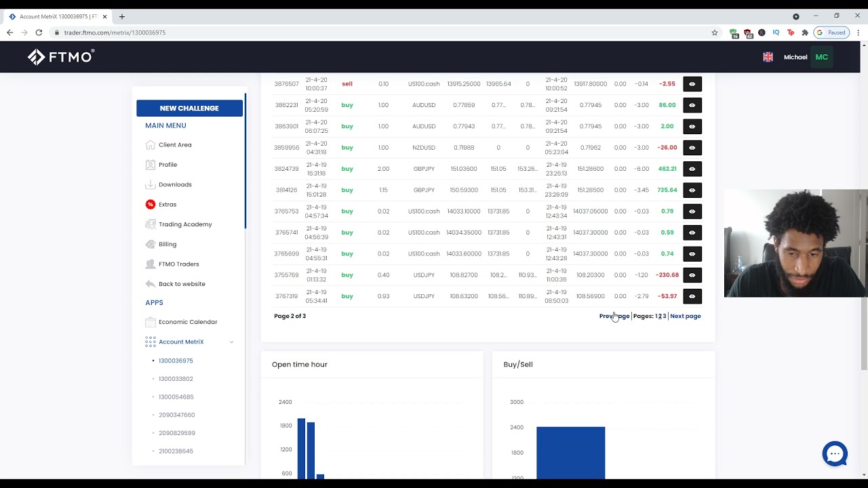View details of trade 3755769
The height and width of the screenshot is (488, 868).
coord(692,275)
